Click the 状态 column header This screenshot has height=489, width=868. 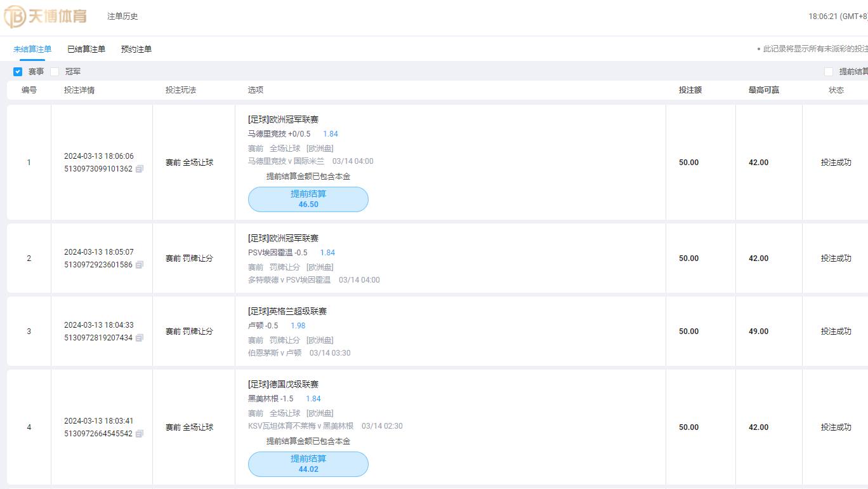836,90
